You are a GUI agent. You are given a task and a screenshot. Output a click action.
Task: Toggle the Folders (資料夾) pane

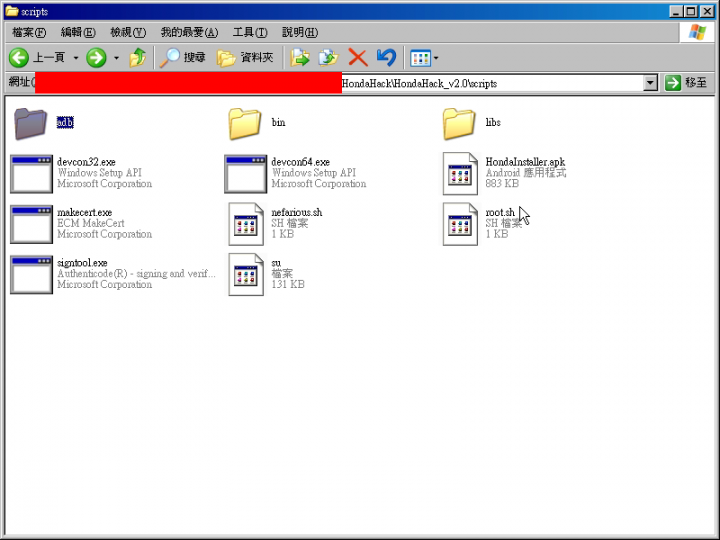[245, 57]
